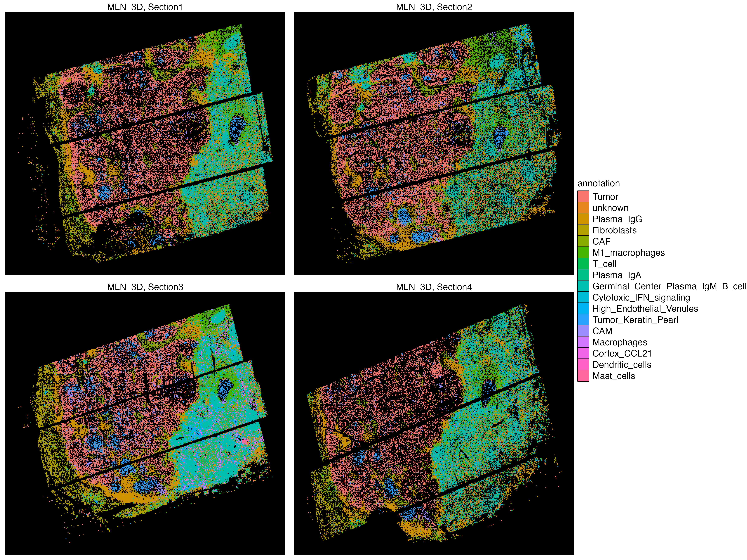Click the Section3 spatial plot panel

tap(145, 423)
